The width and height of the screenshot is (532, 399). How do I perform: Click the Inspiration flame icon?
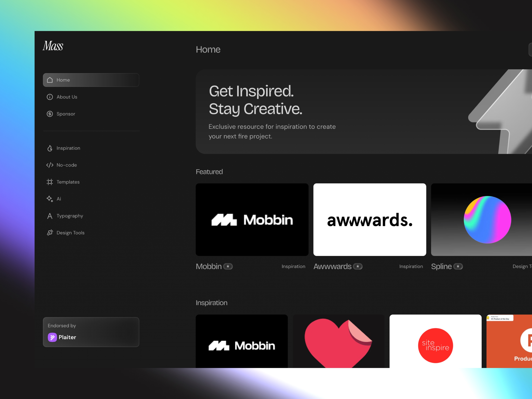coord(50,148)
